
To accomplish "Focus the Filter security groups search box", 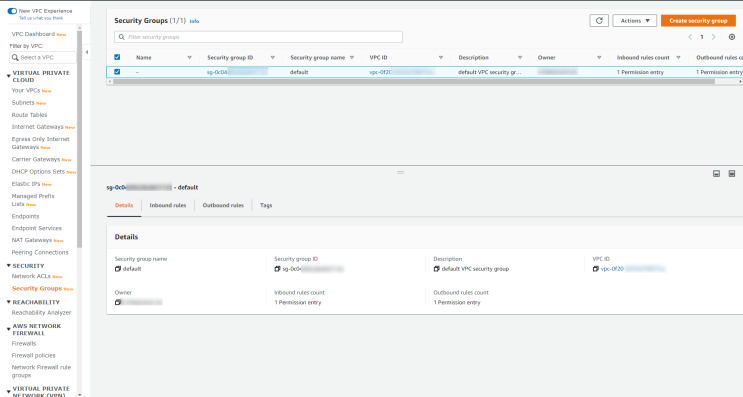I will (x=258, y=37).
